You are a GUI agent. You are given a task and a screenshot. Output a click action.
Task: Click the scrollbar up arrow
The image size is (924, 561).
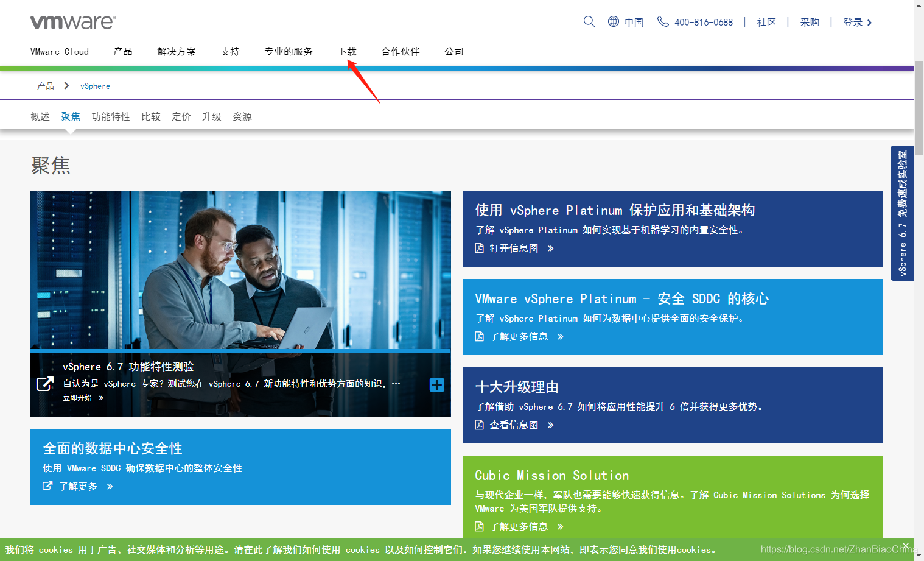pyautogui.click(x=919, y=5)
